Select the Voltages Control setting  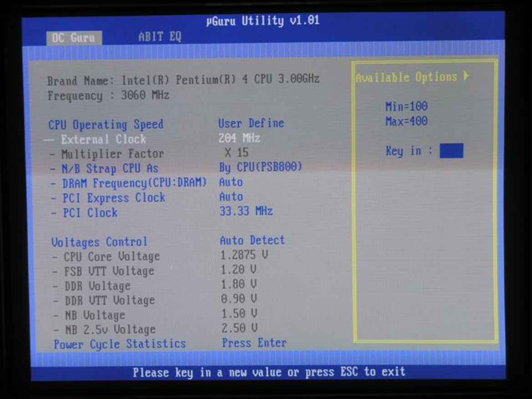pos(99,242)
